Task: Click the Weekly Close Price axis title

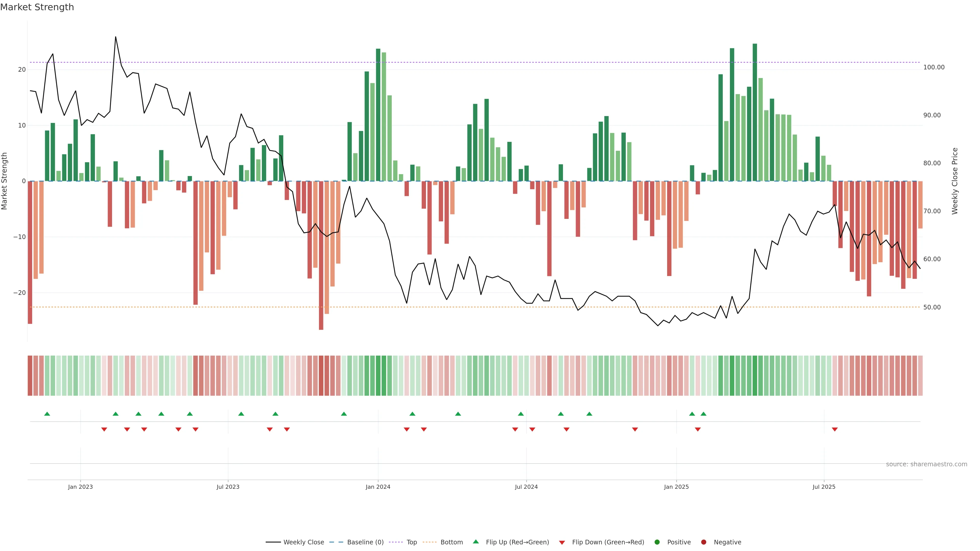Action: pos(954,181)
